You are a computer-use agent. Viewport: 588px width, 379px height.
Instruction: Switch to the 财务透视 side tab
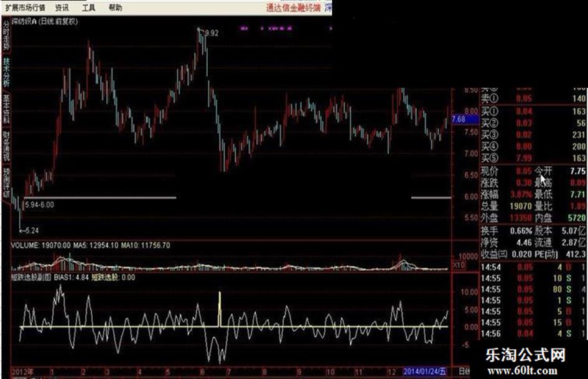(x=6, y=146)
